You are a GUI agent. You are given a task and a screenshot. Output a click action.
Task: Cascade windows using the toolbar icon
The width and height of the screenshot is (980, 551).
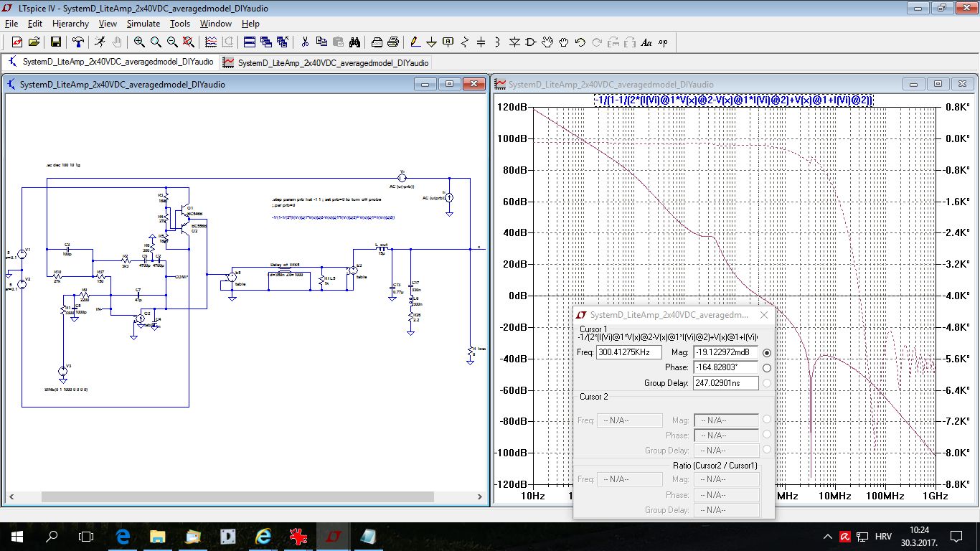click(266, 42)
